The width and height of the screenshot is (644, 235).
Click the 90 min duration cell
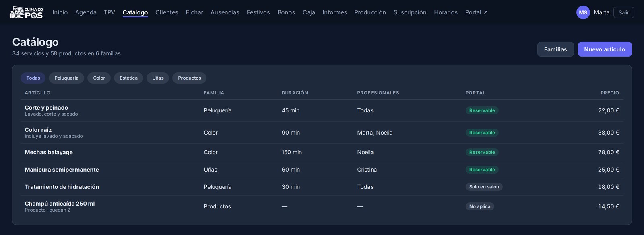point(291,133)
